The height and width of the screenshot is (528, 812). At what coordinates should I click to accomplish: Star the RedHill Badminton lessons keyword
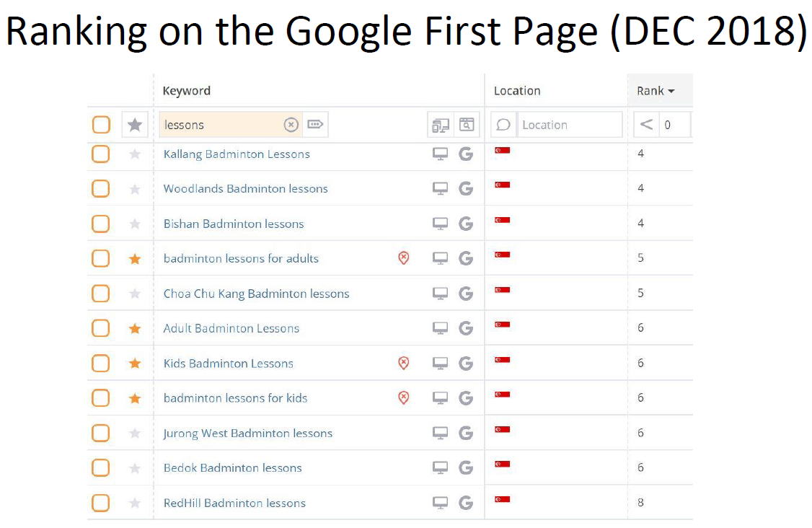[135, 503]
